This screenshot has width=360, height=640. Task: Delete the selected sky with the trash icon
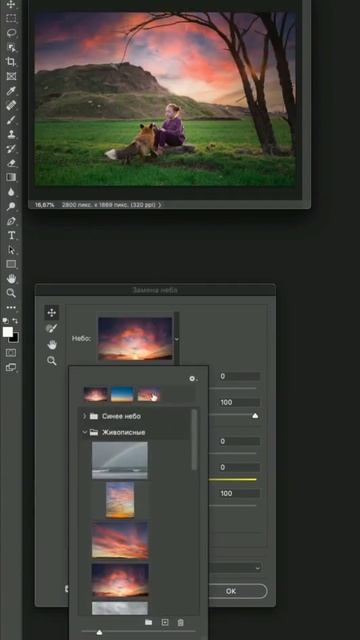(x=181, y=622)
